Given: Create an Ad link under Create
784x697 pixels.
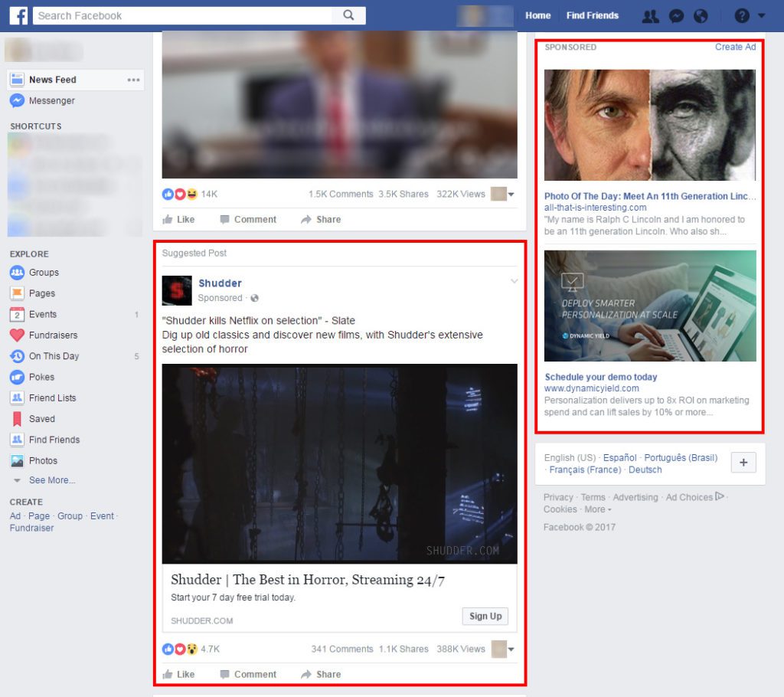Looking at the screenshot, I should (x=15, y=516).
